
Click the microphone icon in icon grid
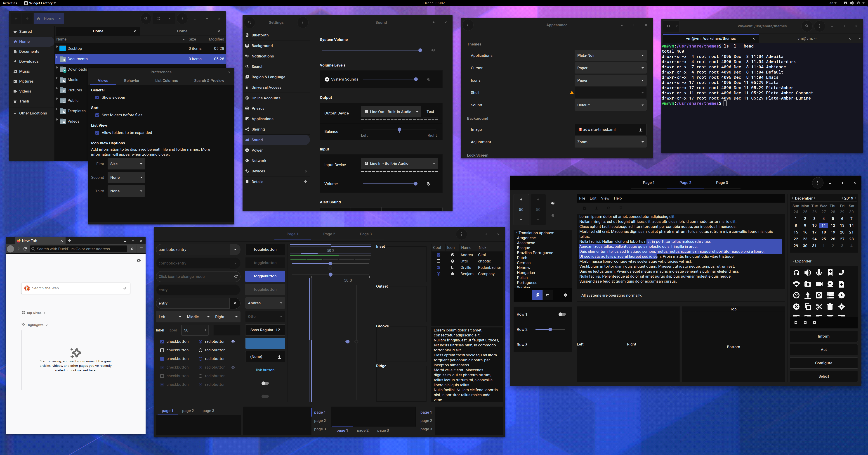point(819,273)
